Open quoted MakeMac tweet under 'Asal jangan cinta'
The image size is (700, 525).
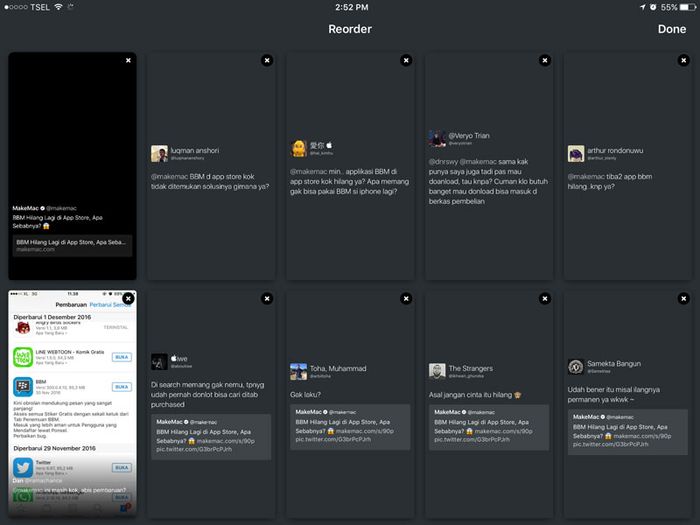489,427
